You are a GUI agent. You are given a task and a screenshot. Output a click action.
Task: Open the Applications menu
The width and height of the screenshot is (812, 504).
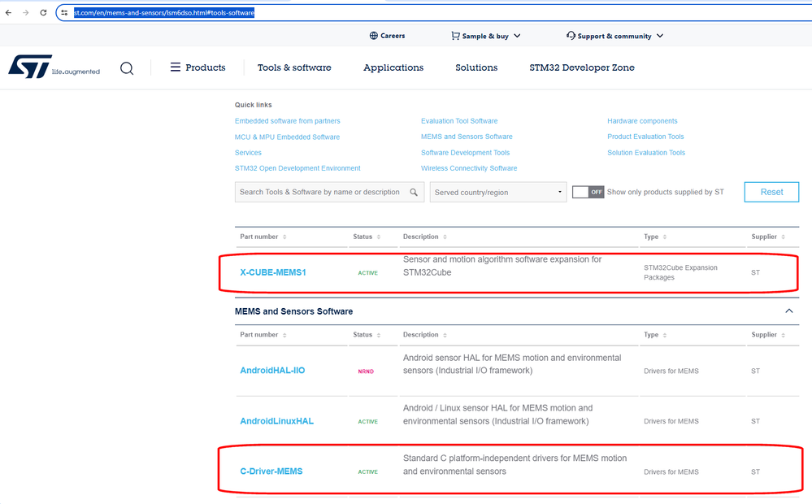point(393,67)
